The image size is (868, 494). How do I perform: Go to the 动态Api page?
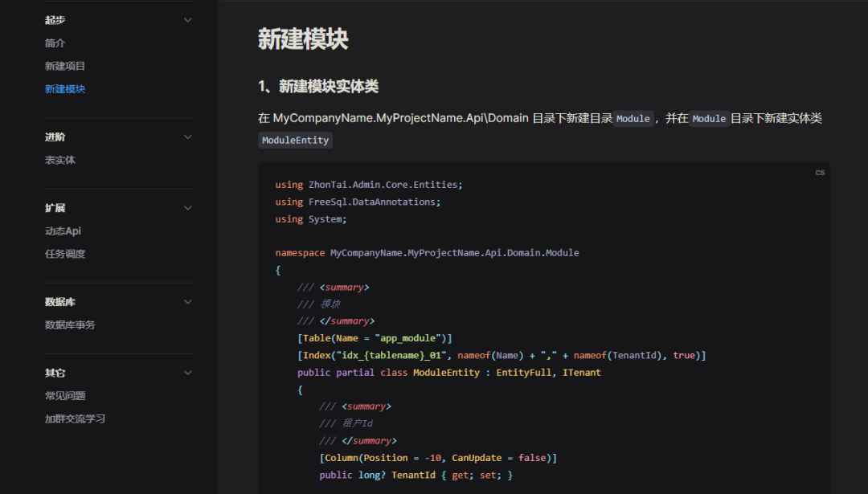63,231
